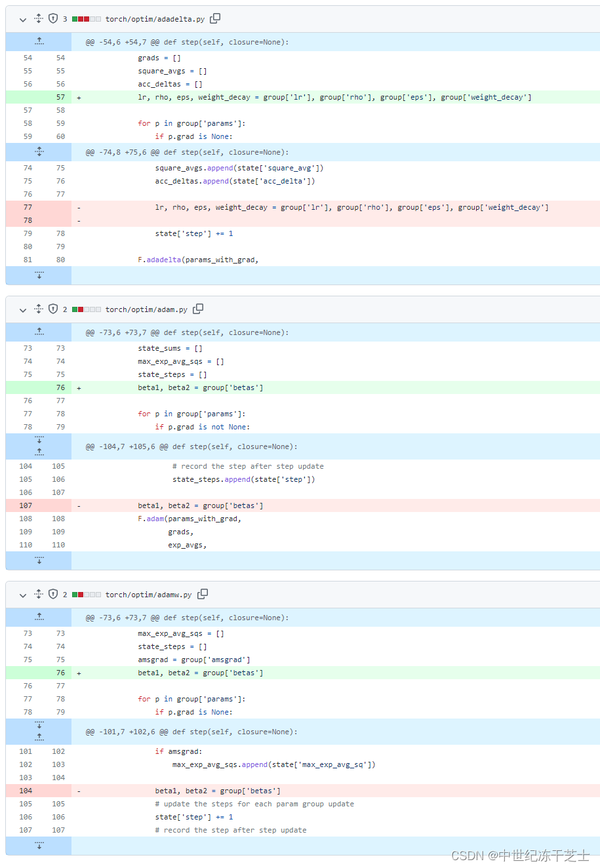Copy the adadelta.py file path
Image resolution: width=600 pixels, height=868 pixels.
215,18
